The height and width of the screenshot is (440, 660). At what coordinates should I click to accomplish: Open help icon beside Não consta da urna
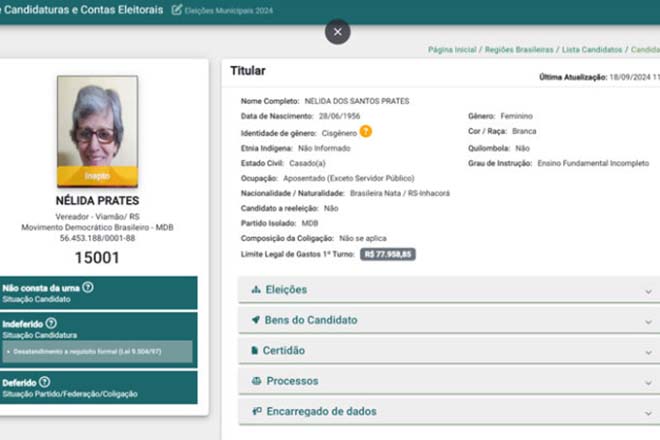tap(88, 287)
